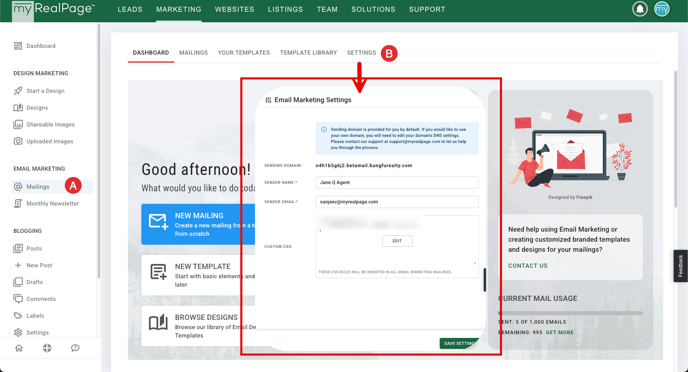
Task: Click the New Mailing blue card
Action: point(198,224)
